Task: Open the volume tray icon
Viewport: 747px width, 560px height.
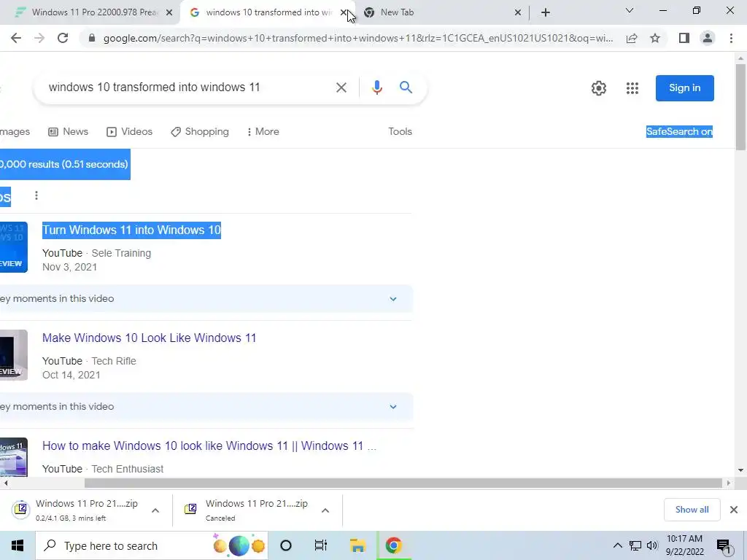Action: tap(652, 545)
